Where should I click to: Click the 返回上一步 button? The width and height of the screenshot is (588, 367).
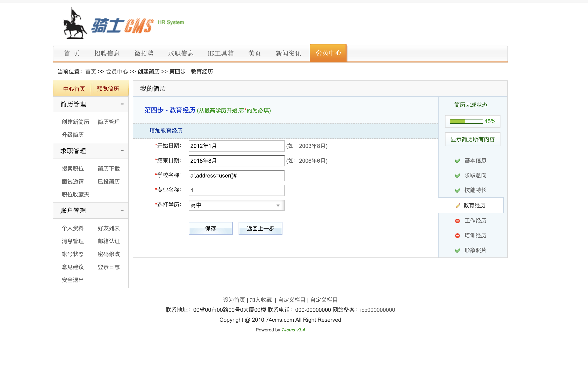coord(260,228)
